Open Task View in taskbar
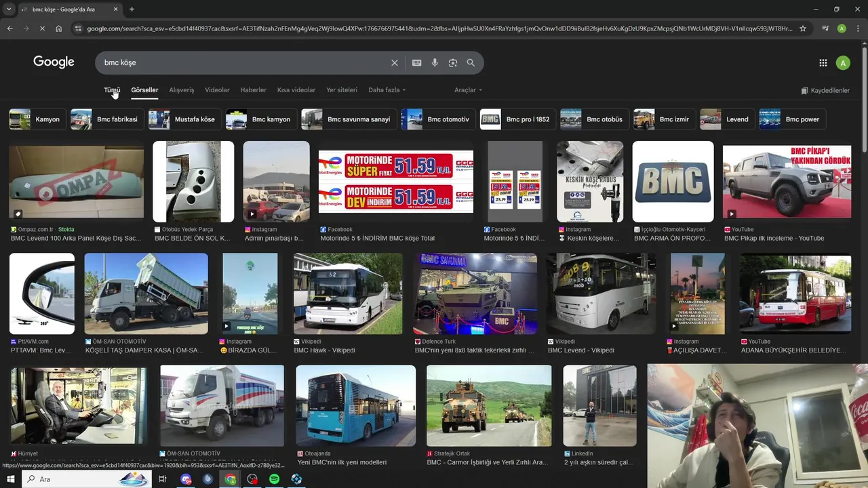Viewport: 868px width, 488px height. [163, 479]
